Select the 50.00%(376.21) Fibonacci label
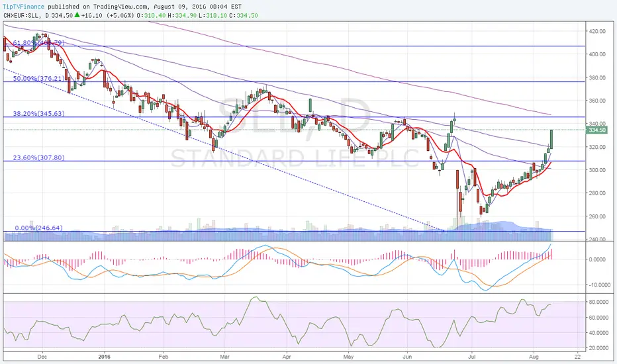Image resolution: width=617 pixels, height=364 pixels. (x=38, y=78)
